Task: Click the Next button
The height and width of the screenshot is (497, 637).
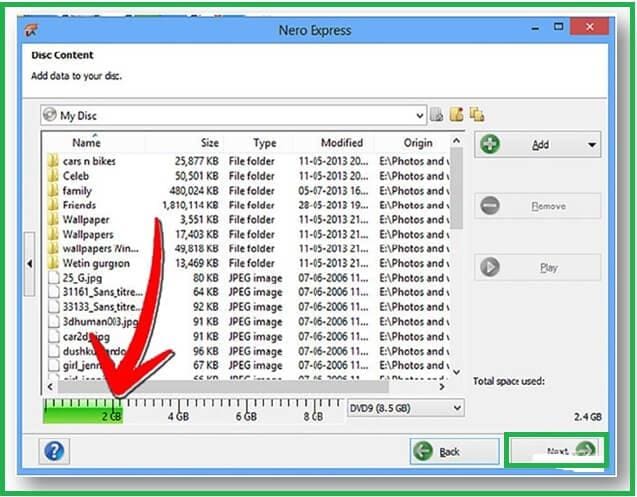Action: tap(555, 451)
